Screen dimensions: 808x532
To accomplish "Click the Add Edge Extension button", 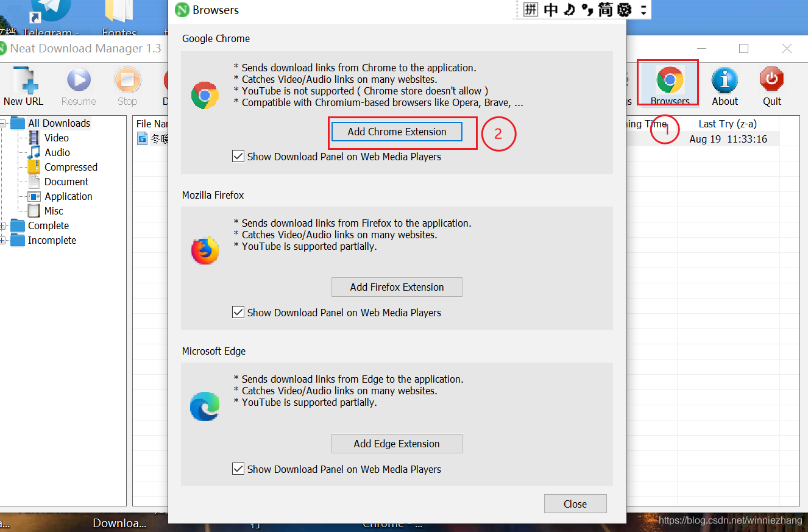I will [x=397, y=444].
